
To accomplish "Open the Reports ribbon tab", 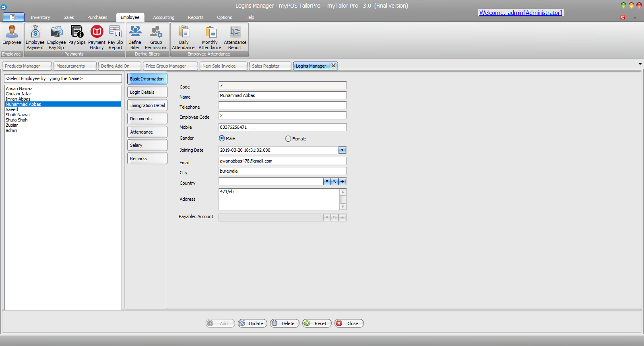I will [x=196, y=17].
